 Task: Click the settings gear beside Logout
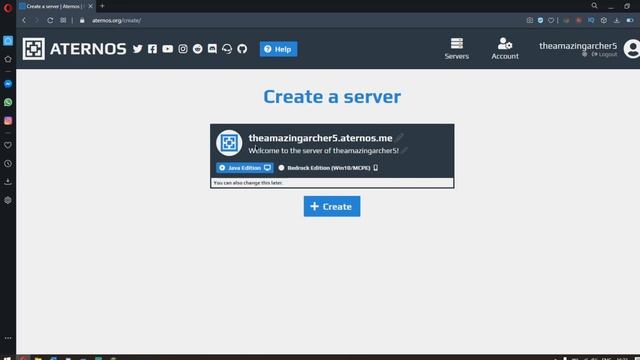(584, 54)
